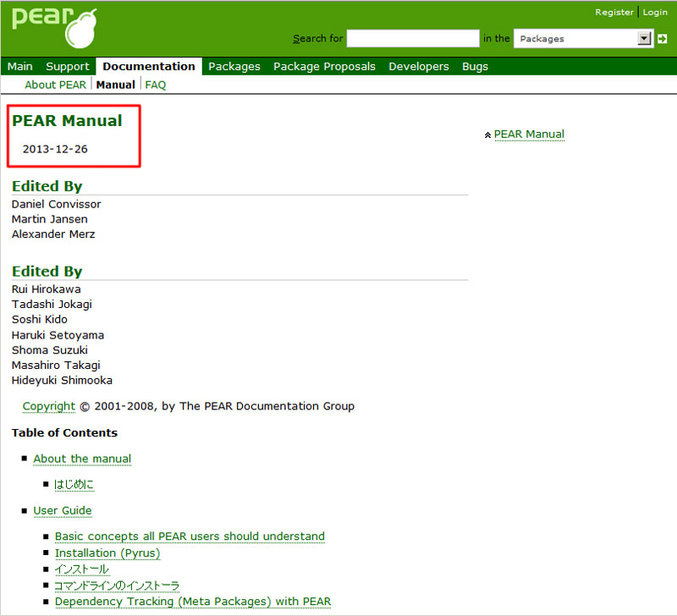Open the FAQ submenu link
The image size is (677, 616).
[156, 85]
